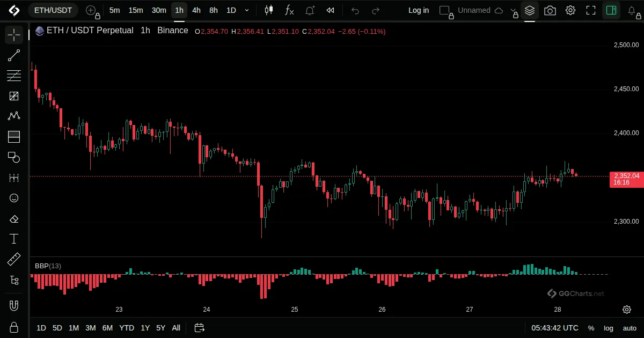The width and height of the screenshot is (644, 338).
Task: Click the Binance exchange label
Action: tap(173, 31)
